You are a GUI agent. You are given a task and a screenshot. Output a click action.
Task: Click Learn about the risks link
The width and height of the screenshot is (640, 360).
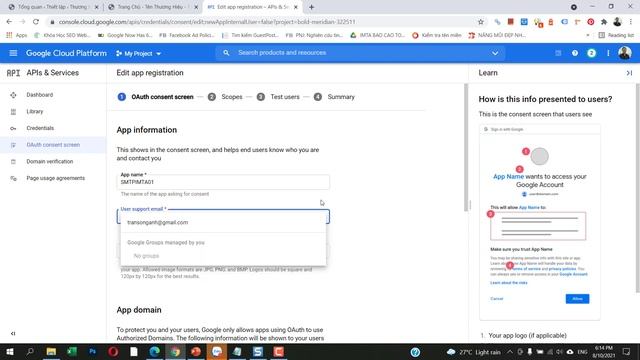click(x=509, y=283)
